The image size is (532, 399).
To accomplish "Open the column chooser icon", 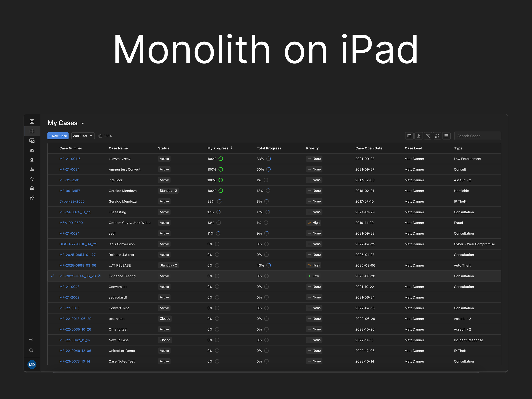I will point(409,136).
